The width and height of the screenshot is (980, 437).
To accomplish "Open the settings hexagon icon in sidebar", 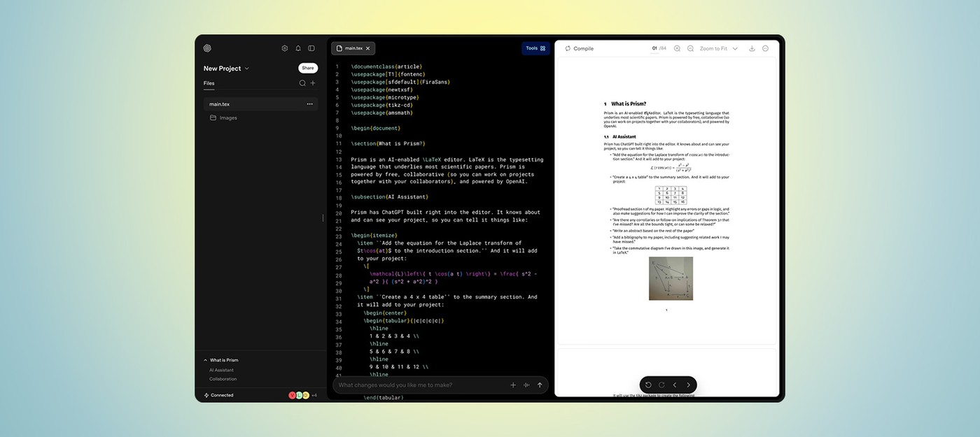I will [x=285, y=48].
